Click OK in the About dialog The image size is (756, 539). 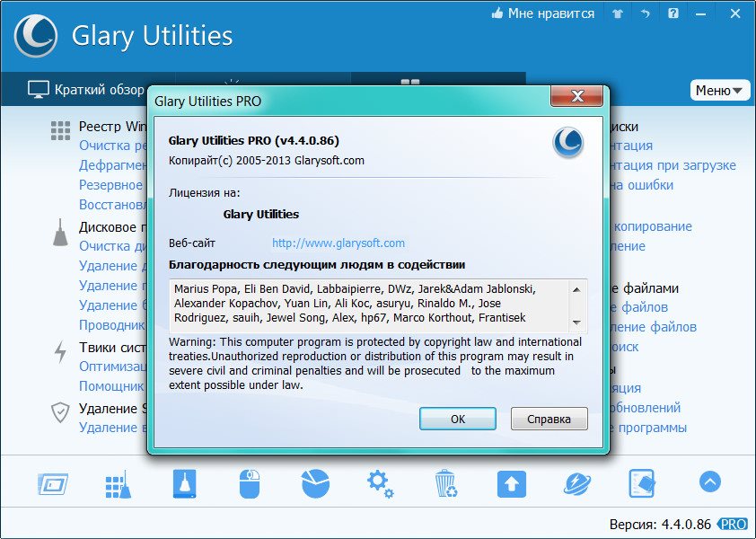458,419
